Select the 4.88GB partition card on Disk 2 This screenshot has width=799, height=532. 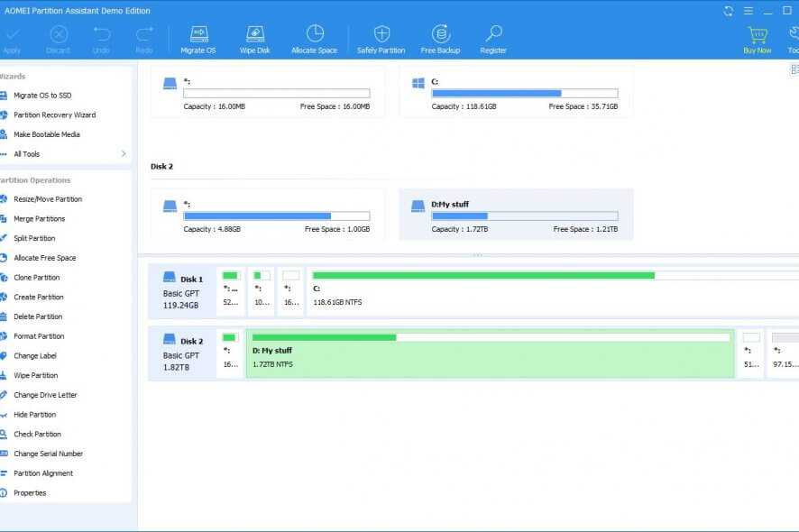tap(268, 215)
